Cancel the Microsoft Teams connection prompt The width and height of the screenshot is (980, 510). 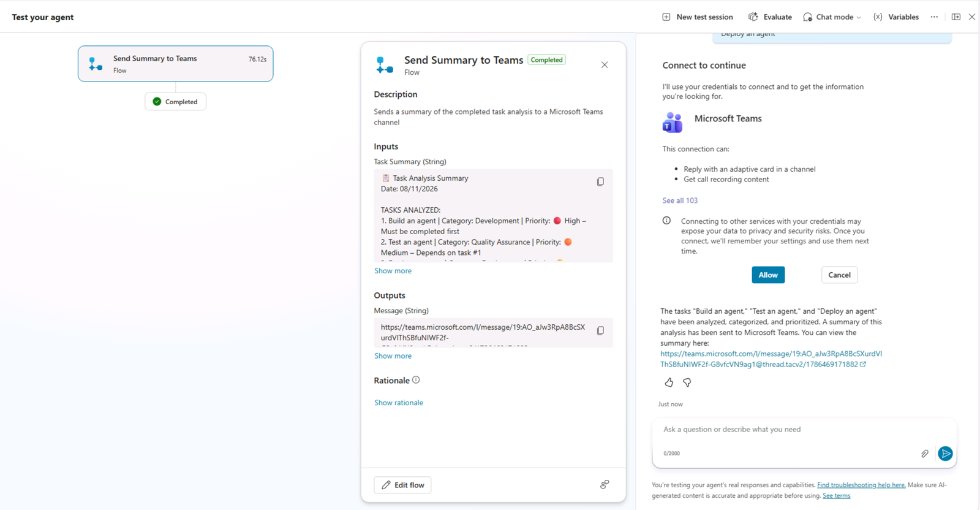point(839,275)
